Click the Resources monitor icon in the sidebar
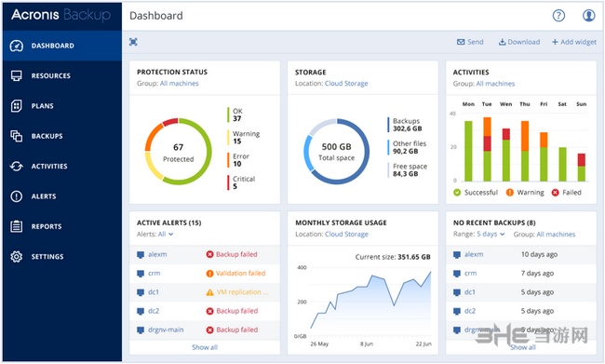Image resolution: width=605 pixels, height=364 pixels. 16,75
